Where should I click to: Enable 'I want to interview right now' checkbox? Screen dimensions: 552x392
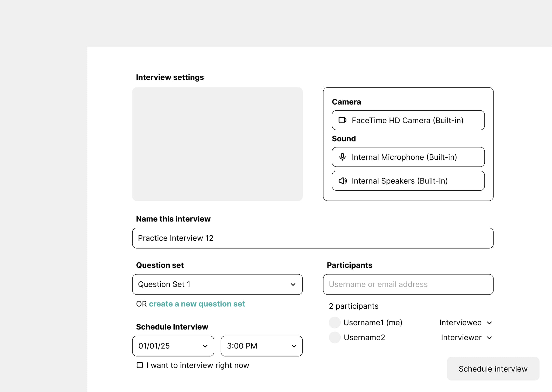tap(140, 365)
